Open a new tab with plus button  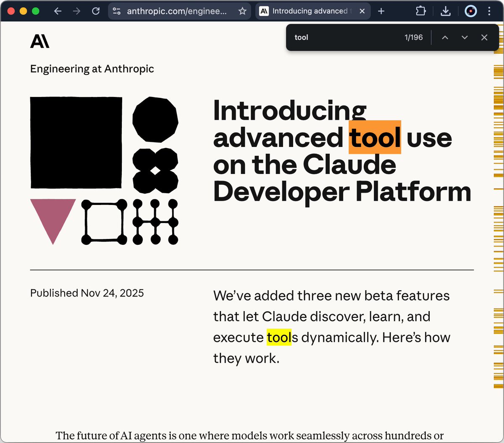[381, 11]
